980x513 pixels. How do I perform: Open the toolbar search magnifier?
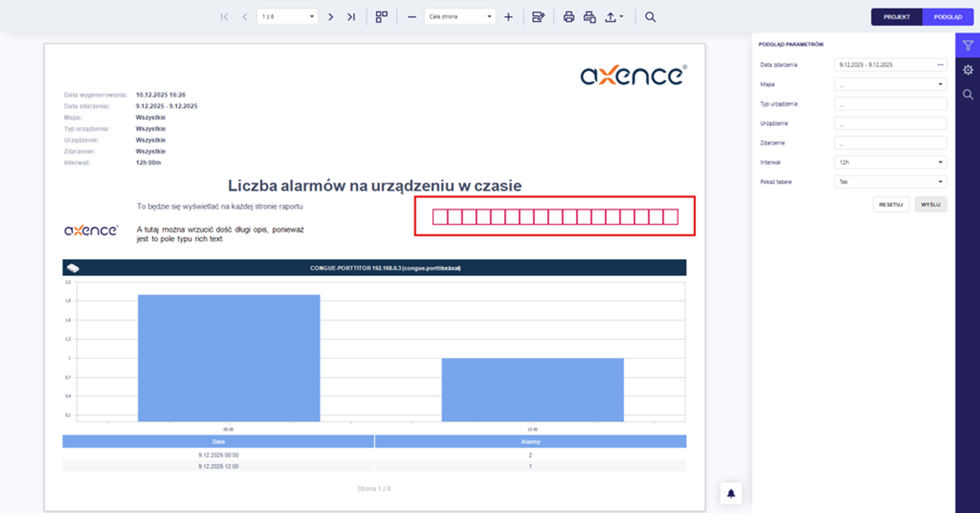650,17
